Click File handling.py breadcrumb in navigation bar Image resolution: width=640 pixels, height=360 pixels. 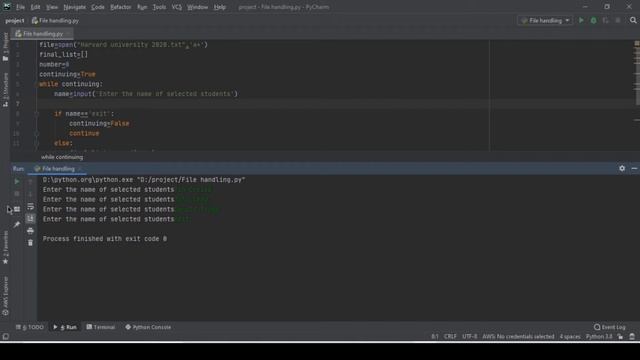pos(56,20)
